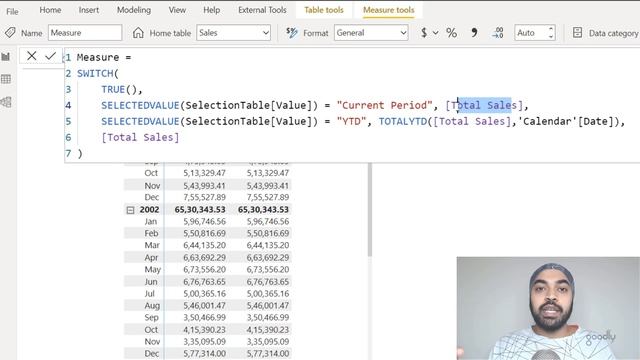The height and width of the screenshot is (360, 640).
Task: Open Report view in left sidebar
Action: 6,57
